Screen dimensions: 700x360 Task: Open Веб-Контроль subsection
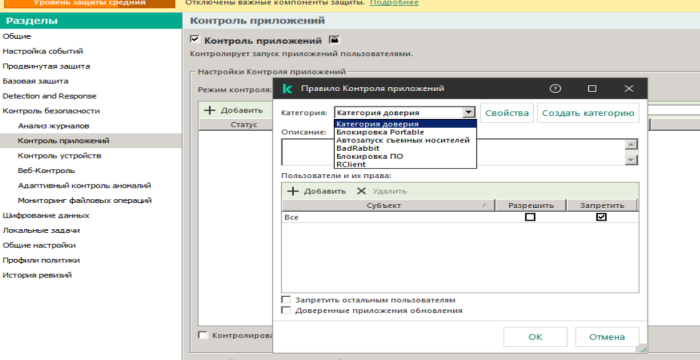coord(46,171)
